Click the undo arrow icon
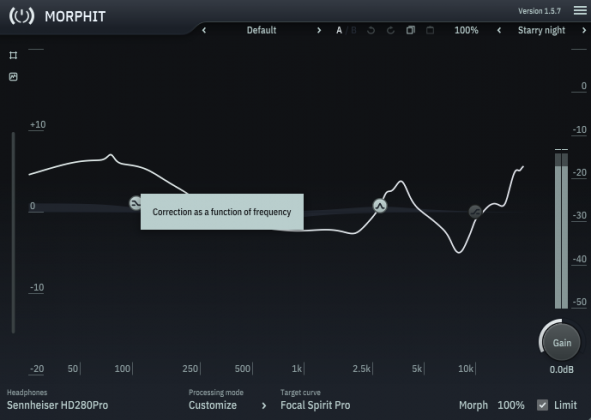Image resolution: width=591 pixels, height=420 pixels. coord(371,30)
